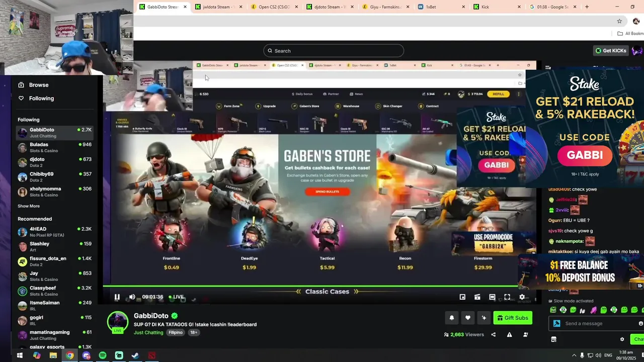Open djdoto channel in sidebar
Screen dimensions: 644x362
(x=54, y=162)
